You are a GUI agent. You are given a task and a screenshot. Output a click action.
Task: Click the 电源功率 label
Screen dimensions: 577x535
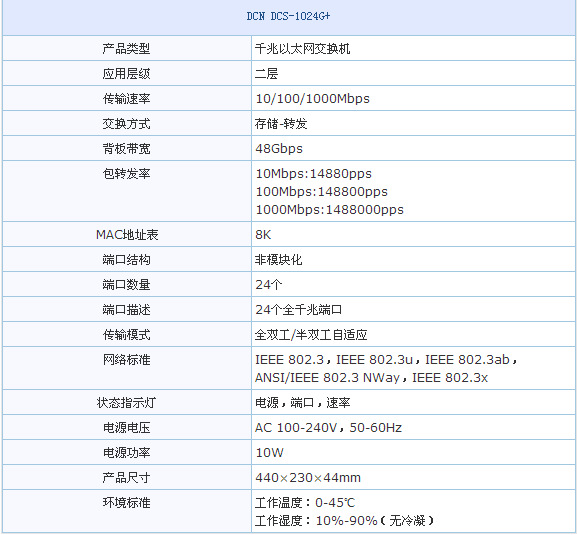point(126,453)
